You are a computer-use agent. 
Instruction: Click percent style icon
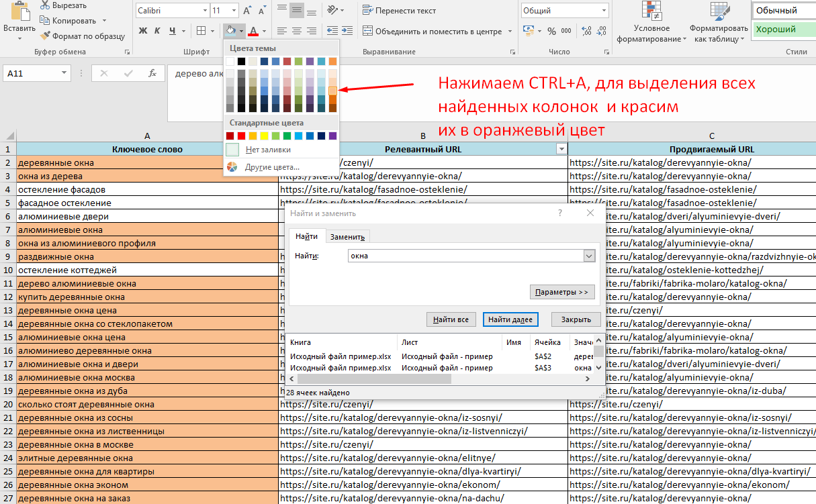click(x=551, y=31)
